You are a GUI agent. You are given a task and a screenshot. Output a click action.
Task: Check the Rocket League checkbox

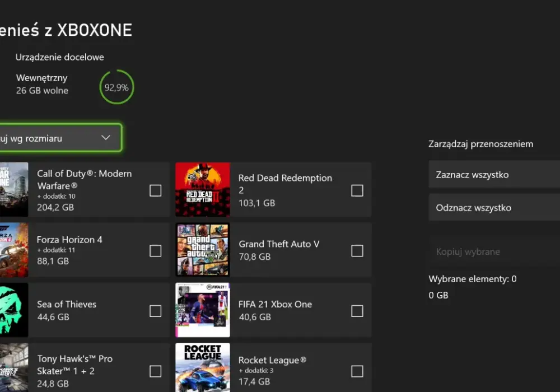pyautogui.click(x=357, y=371)
